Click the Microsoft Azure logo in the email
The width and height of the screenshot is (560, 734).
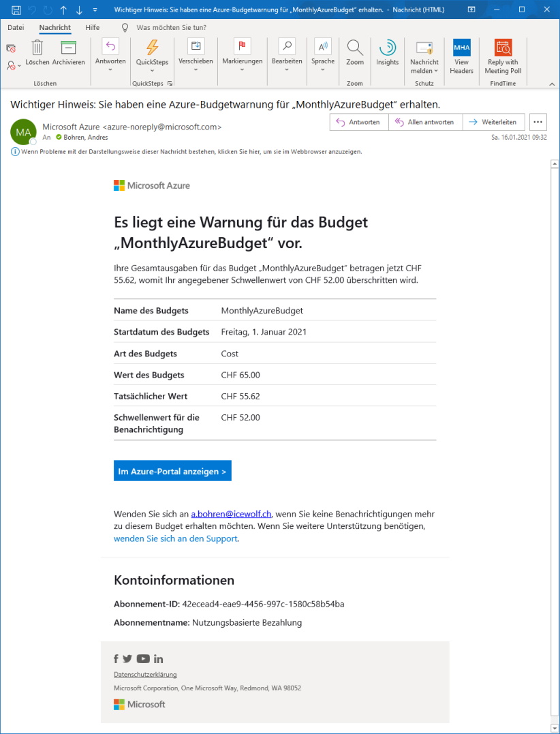click(x=151, y=185)
